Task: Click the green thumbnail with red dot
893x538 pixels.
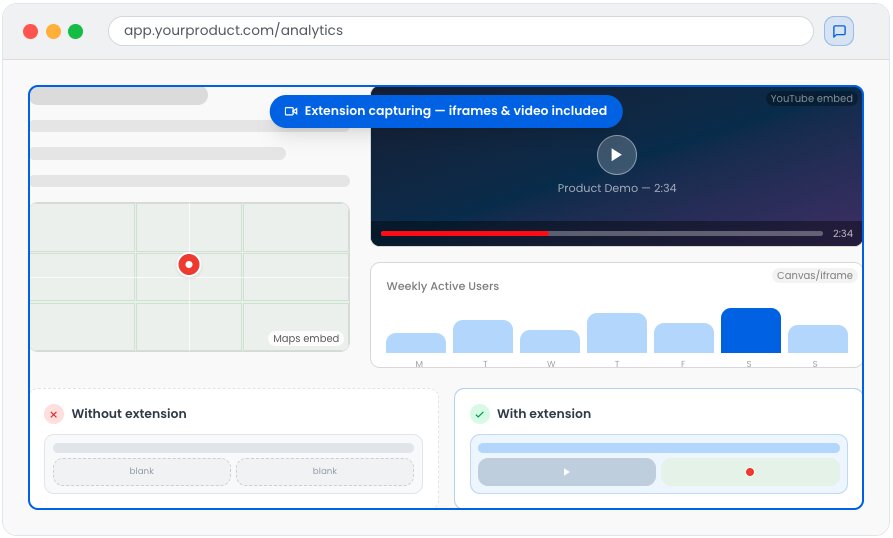Action: click(750, 472)
